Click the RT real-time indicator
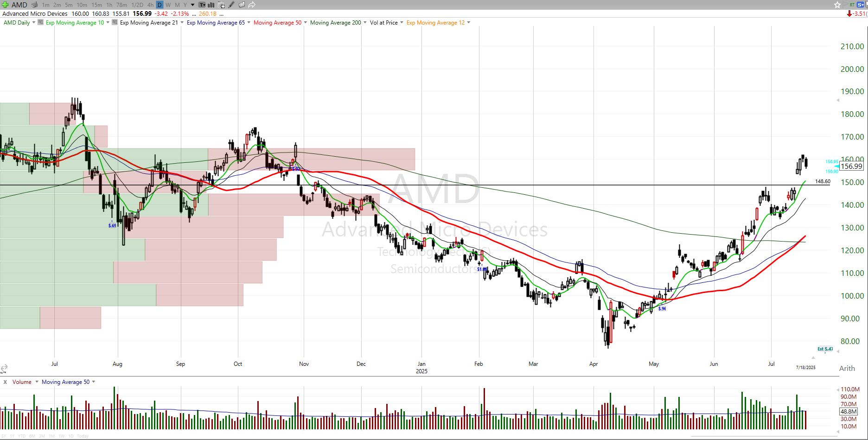This screenshot has width=868, height=440. [x=852, y=5]
